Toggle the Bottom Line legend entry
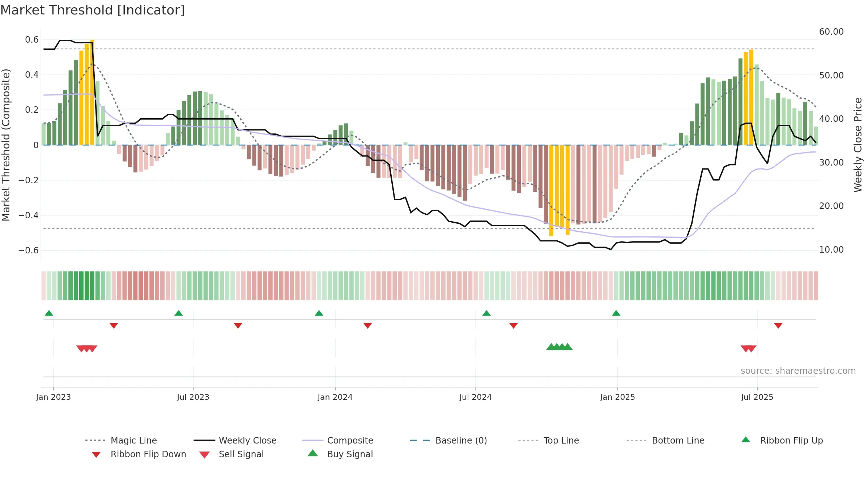868x488 pixels. [665, 440]
